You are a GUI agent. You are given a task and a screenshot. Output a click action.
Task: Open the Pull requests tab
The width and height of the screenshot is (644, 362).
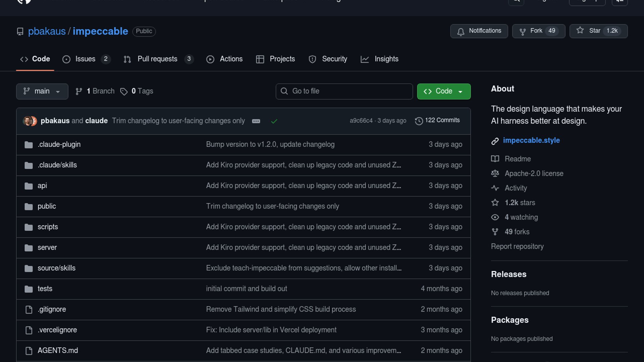pyautogui.click(x=158, y=59)
